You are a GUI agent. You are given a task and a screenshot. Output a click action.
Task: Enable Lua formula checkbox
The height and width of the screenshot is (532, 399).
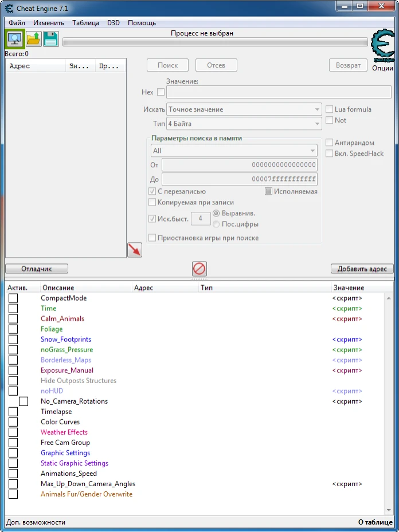click(x=329, y=109)
